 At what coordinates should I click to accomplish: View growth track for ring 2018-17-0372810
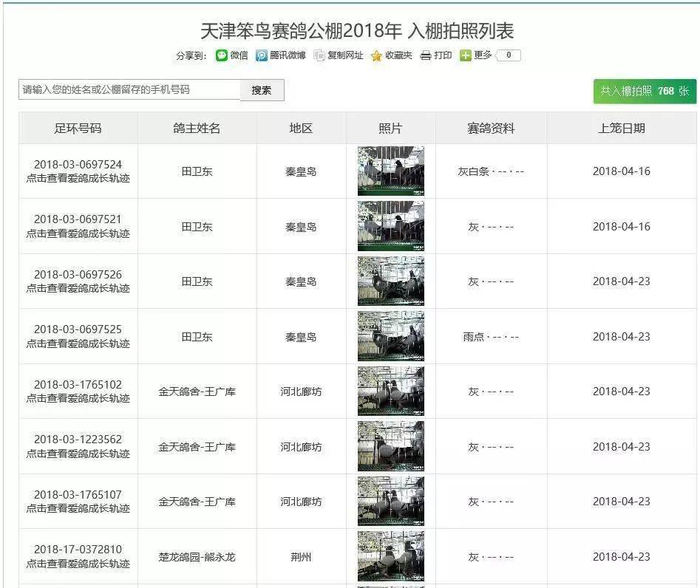[x=78, y=564]
